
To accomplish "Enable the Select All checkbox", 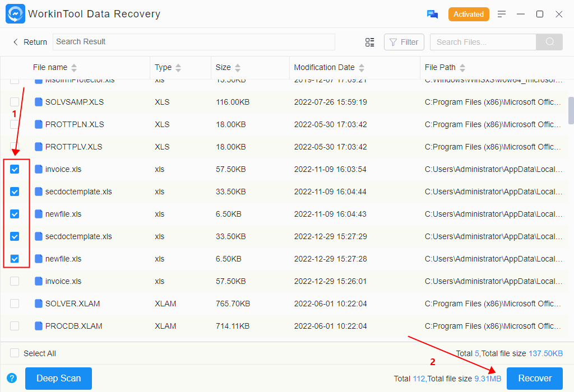I will [15, 353].
